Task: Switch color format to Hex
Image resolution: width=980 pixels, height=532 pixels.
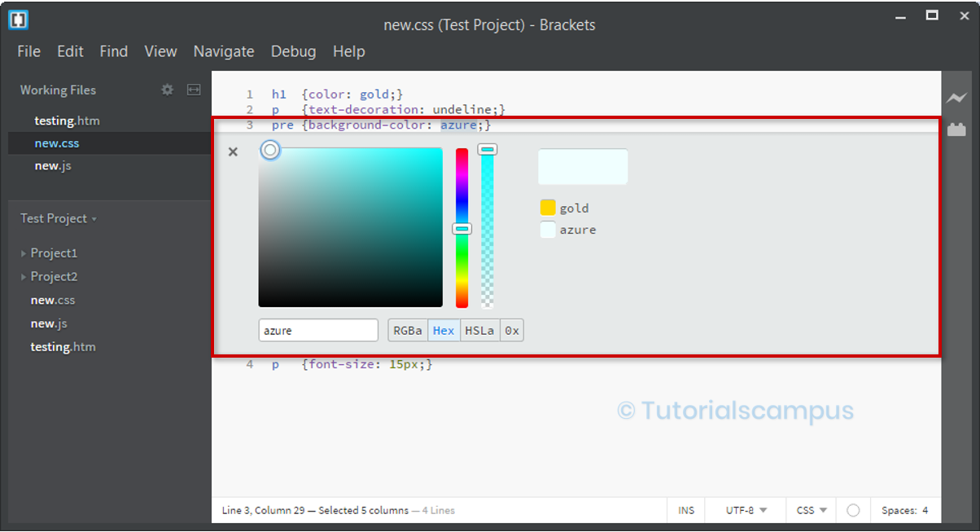Action: (x=444, y=330)
